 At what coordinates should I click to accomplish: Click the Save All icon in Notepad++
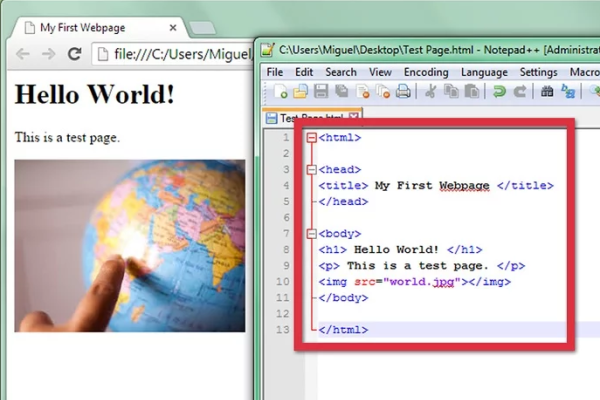[341, 91]
